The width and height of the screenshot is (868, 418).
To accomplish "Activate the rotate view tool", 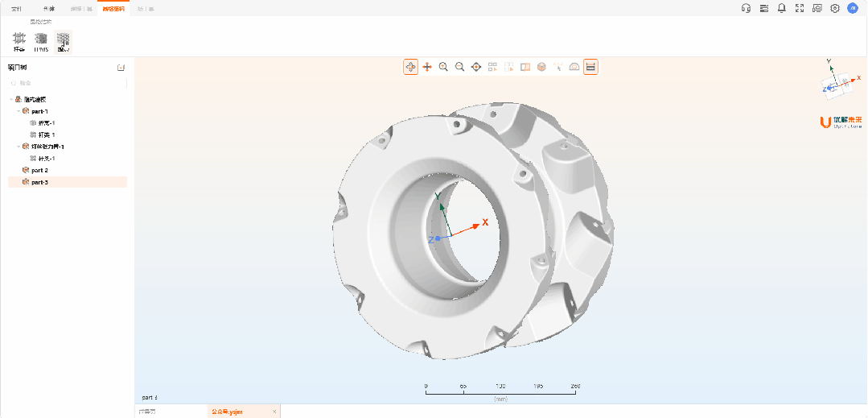I will (410, 67).
